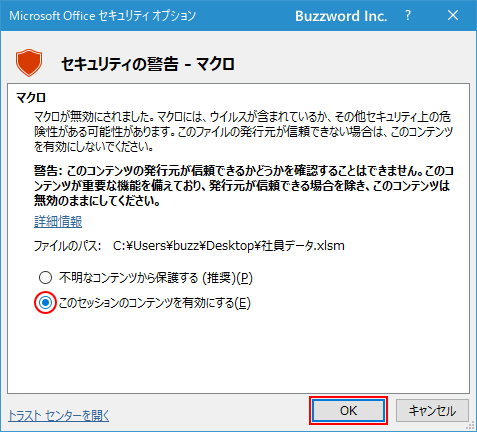The width and height of the screenshot is (477, 432).
Task: Open the 詳細情報 link
Action: coord(58,222)
